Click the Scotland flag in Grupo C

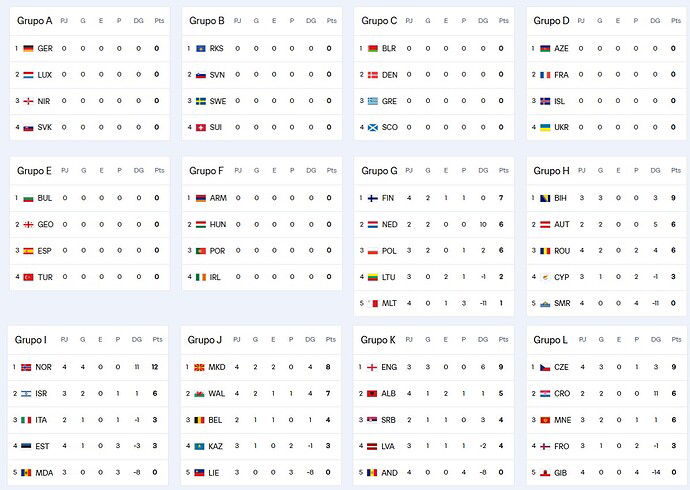coord(373,127)
